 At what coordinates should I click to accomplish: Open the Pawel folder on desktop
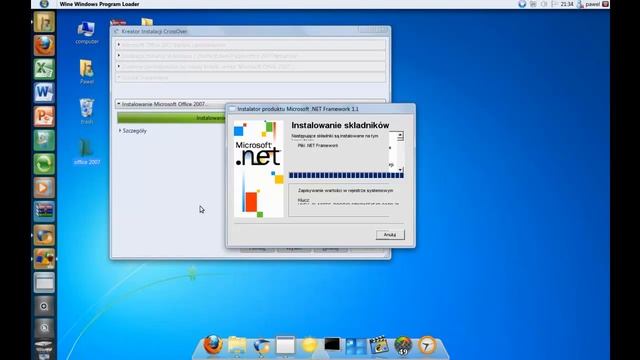(87, 72)
